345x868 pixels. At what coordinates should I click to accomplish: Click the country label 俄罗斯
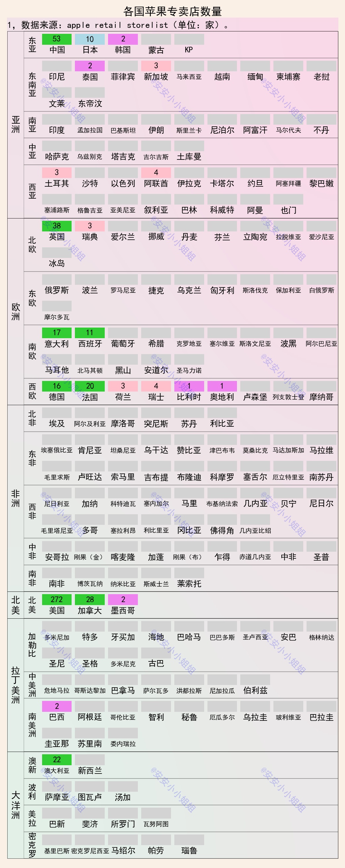coord(57,290)
